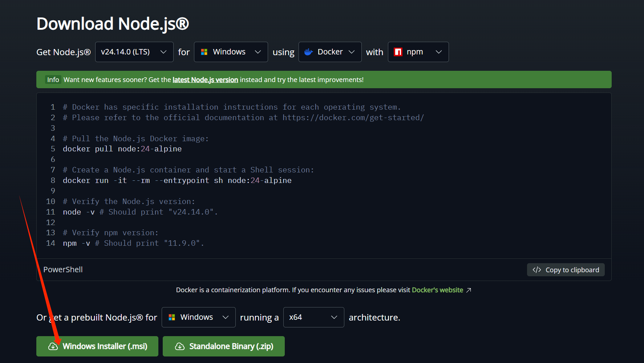The height and width of the screenshot is (363, 644).
Task: Open the top Windows OS dropdown chevron
Action: tap(258, 52)
